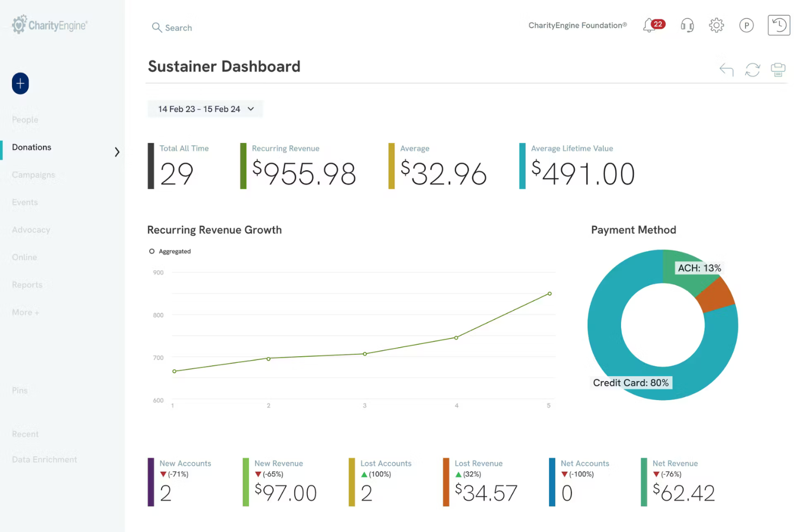Open the notifications bell with 22 alerts
798x532 pixels.
pos(649,25)
